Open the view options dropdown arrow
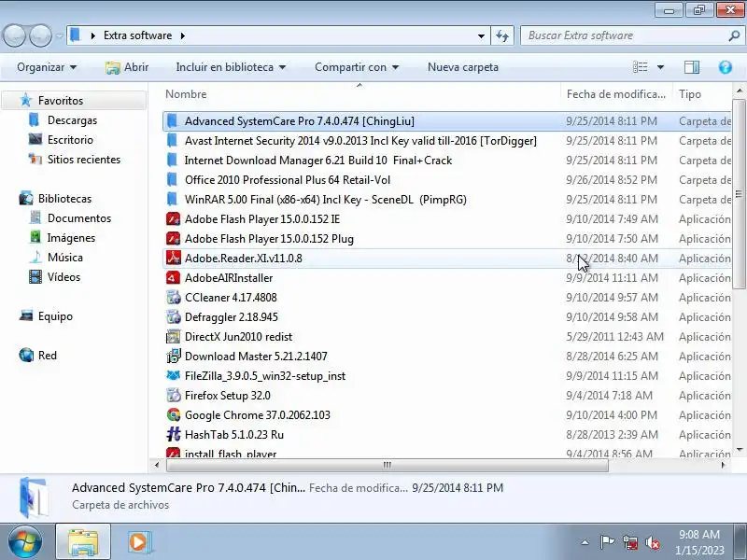Image resolution: width=747 pixels, height=560 pixels. pos(660,67)
